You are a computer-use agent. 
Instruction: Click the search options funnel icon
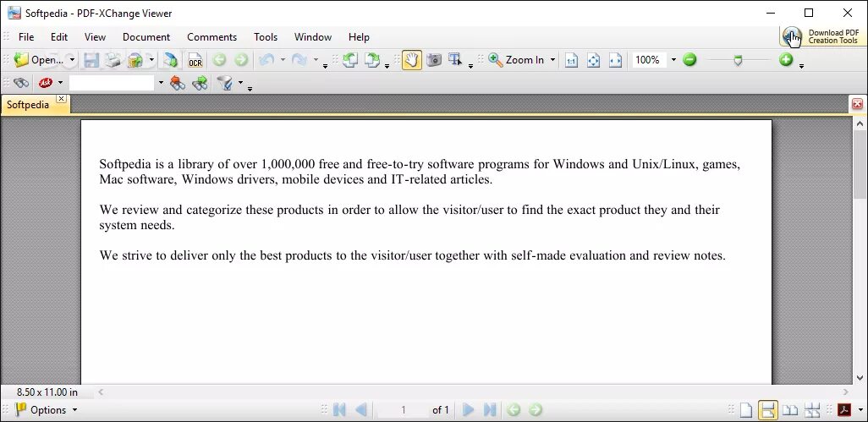(224, 84)
